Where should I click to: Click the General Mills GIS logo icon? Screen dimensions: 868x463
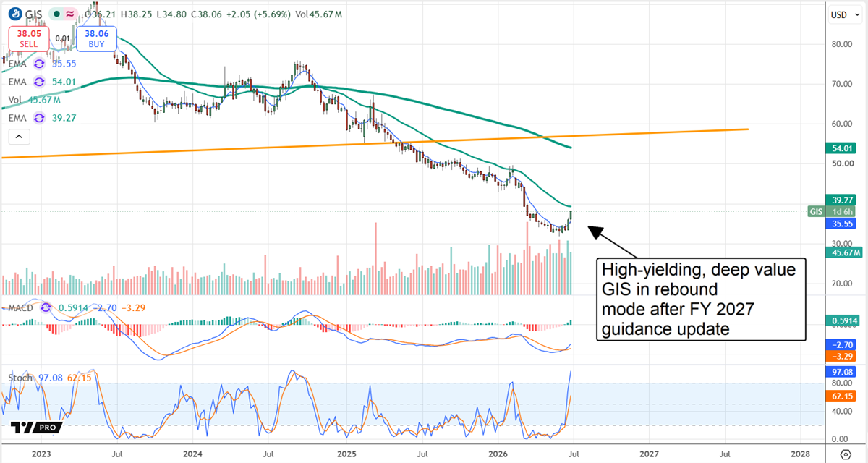pos(14,14)
